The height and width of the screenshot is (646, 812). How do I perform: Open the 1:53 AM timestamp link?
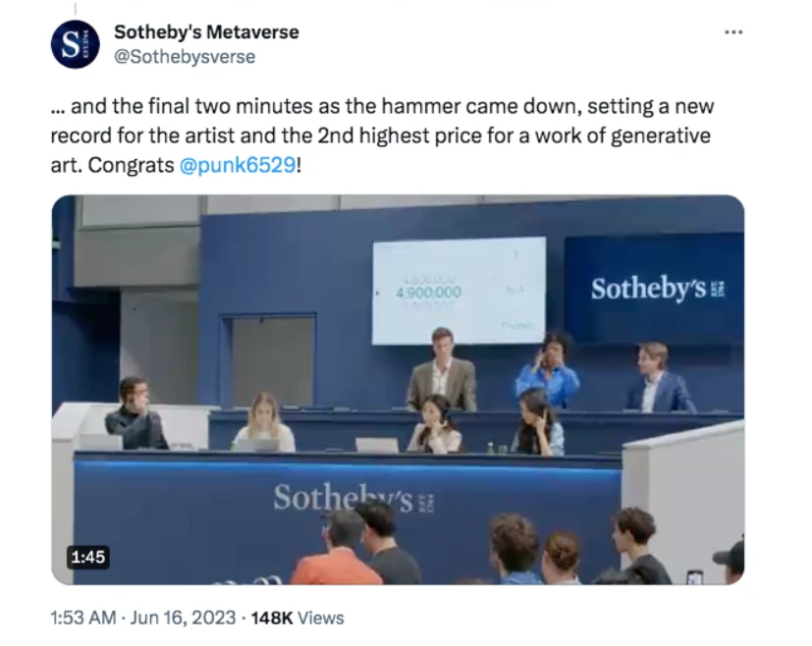82,618
